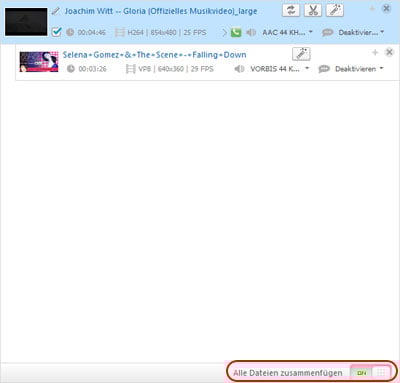The image size is (400, 383).
Task: Click the plus icon on Selena Gomez row
Action: tap(375, 52)
